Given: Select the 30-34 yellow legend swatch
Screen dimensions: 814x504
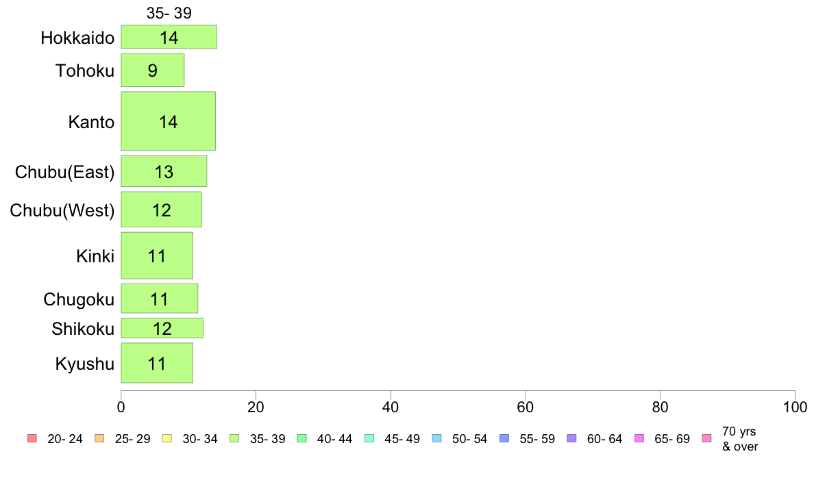Looking at the screenshot, I should pos(166,438).
